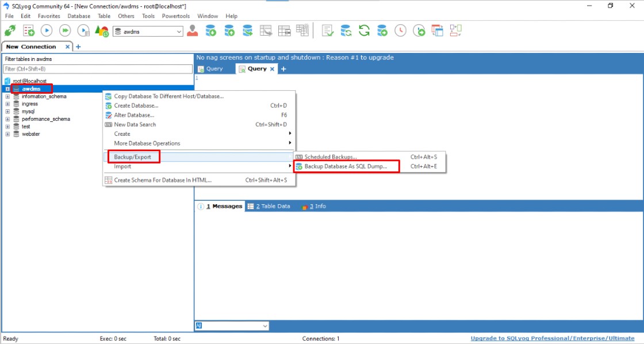The width and height of the screenshot is (644, 344).
Task: Open the Database menu
Action: click(x=79, y=16)
